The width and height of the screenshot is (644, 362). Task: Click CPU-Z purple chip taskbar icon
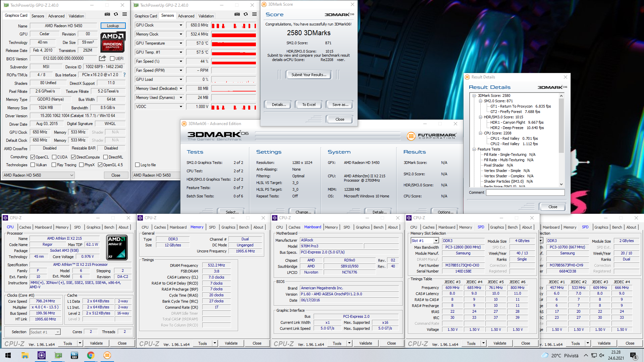(x=42, y=355)
